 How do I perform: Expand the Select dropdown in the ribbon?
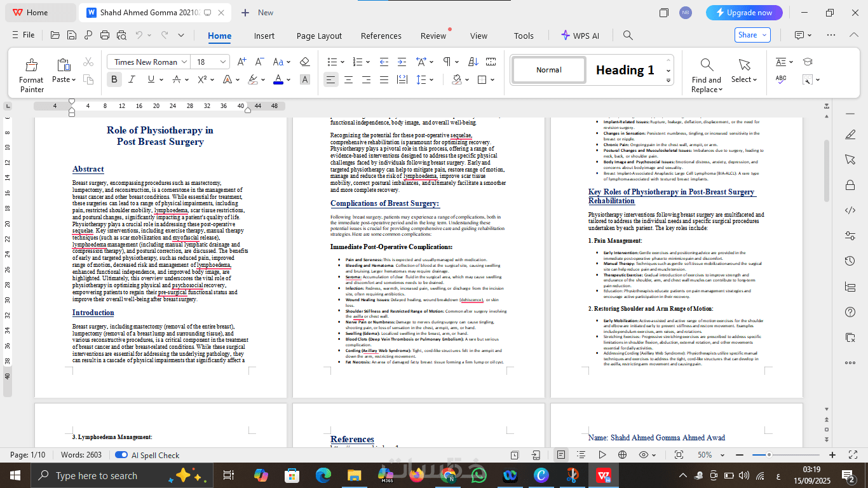754,79
